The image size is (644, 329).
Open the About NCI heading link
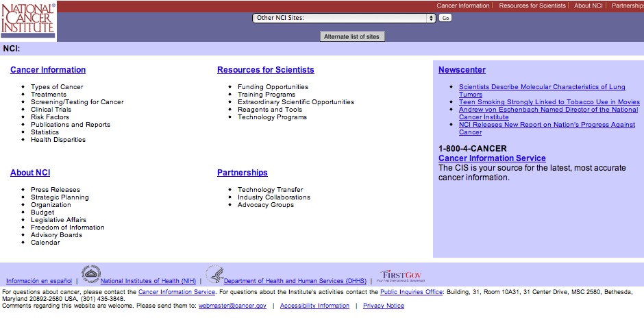[30, 173]
